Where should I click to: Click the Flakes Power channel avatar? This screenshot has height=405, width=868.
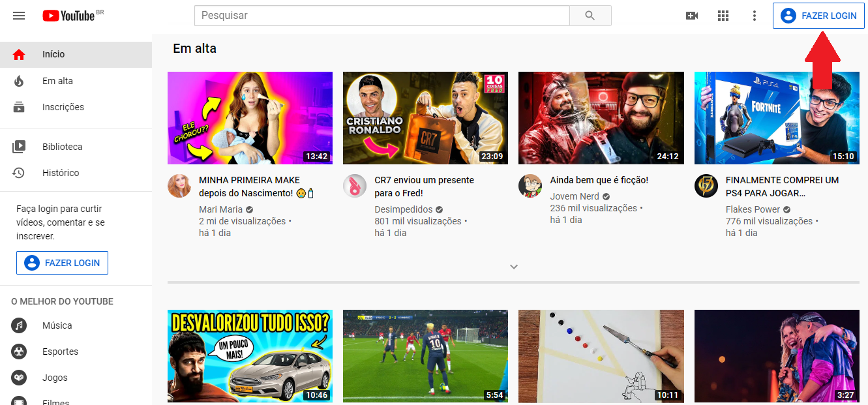pos(706,187)
